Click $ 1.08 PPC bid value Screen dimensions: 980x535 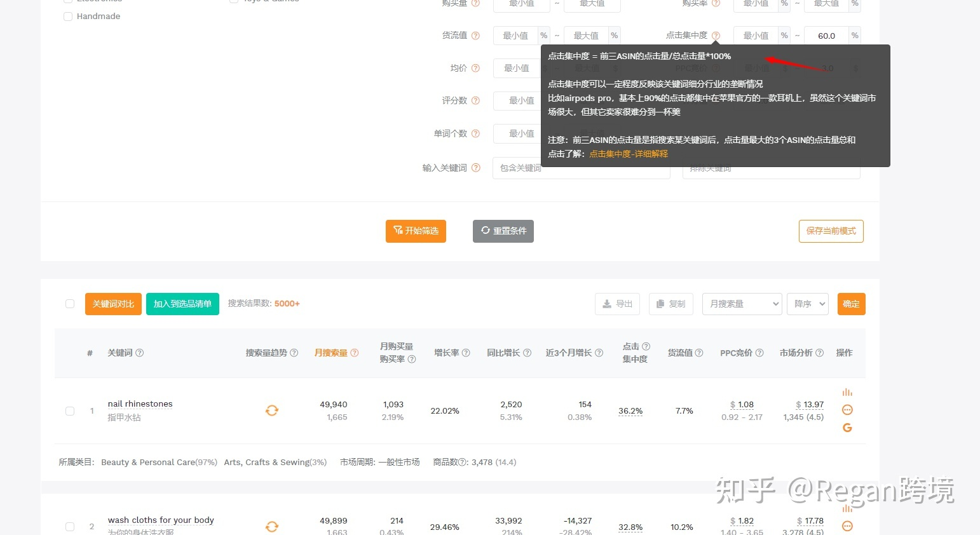742,405
